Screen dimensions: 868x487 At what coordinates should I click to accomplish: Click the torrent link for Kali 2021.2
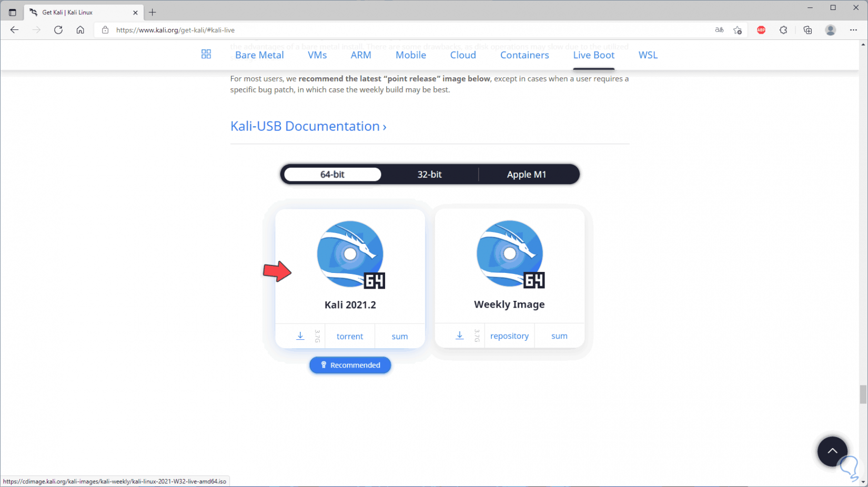coord(350,337)
